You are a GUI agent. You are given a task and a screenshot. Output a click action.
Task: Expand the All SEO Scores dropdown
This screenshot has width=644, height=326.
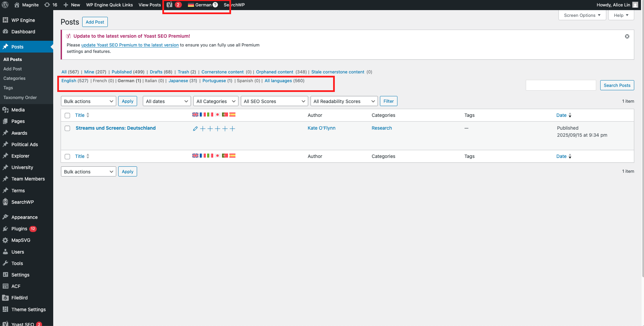point(274,101)
